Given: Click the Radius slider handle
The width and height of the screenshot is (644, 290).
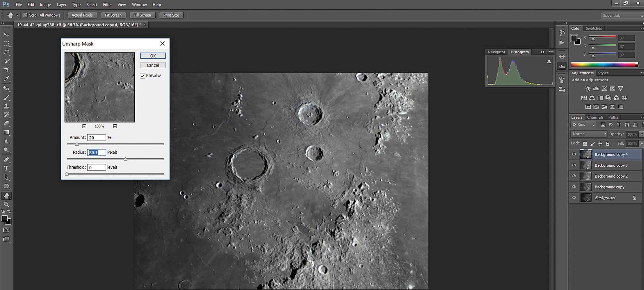Looking at the screenshot, I should click(x=126, y=159).
